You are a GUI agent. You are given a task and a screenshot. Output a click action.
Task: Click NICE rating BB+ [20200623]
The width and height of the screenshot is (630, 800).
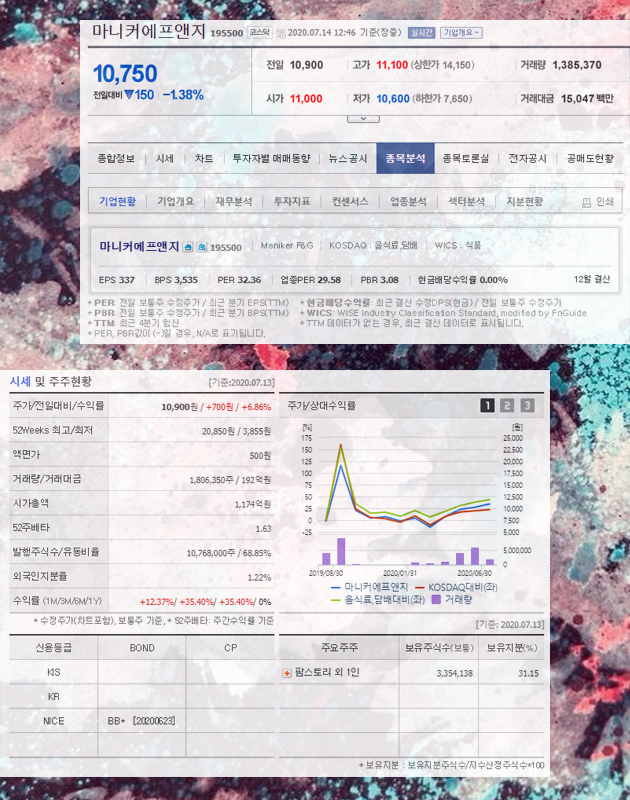pos(141,721)
